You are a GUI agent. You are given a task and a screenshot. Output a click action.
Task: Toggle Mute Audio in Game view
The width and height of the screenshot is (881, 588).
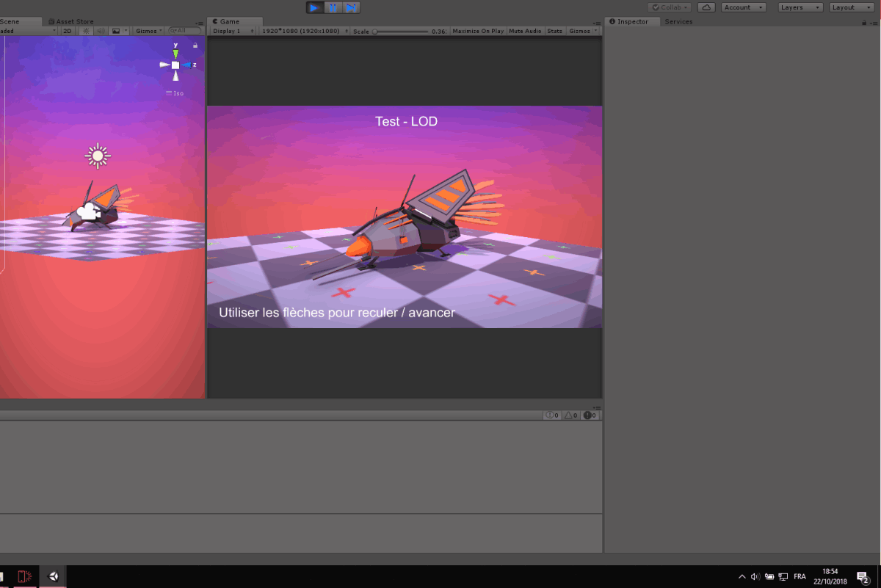click(525, 31)
